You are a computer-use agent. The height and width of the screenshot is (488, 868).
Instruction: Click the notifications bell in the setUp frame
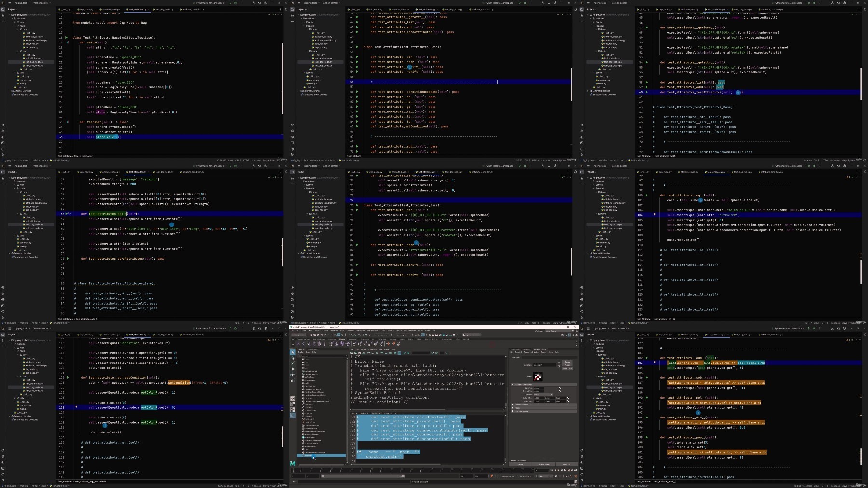pyautogui.click(x=286, y=9)
